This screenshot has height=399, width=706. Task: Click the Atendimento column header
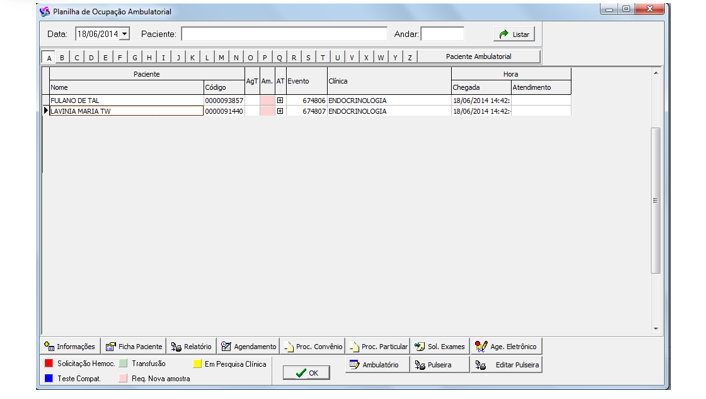tap(541, 87)
